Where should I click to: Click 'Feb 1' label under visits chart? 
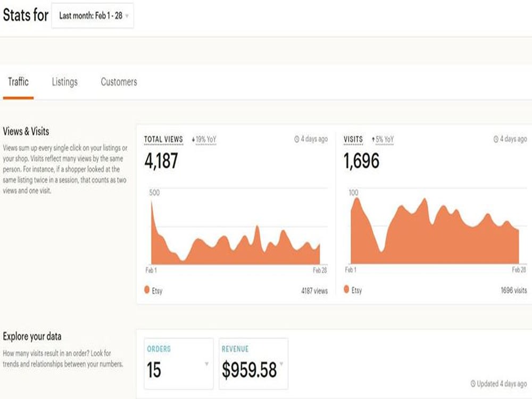point(351,270)
